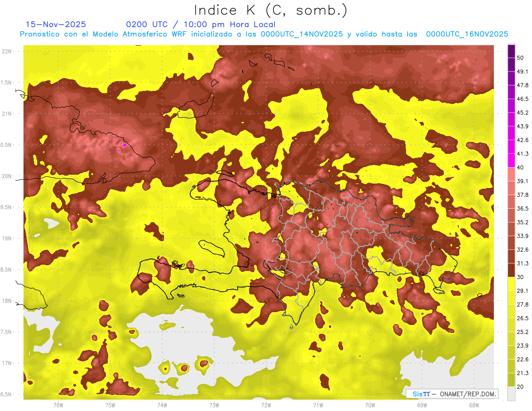Click the legend value "32.6"
This screenshot has height=411, width=532.
pyautogui.click(x=523, y=250)
